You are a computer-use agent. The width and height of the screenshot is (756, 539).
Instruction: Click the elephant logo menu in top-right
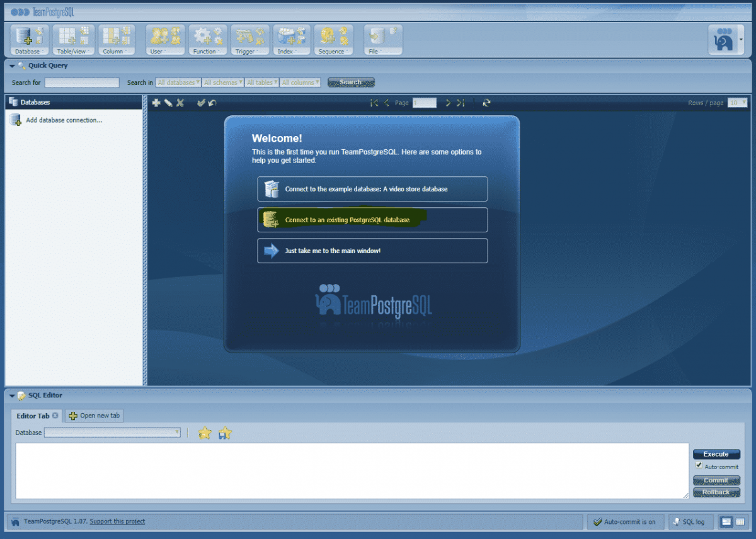726,40
